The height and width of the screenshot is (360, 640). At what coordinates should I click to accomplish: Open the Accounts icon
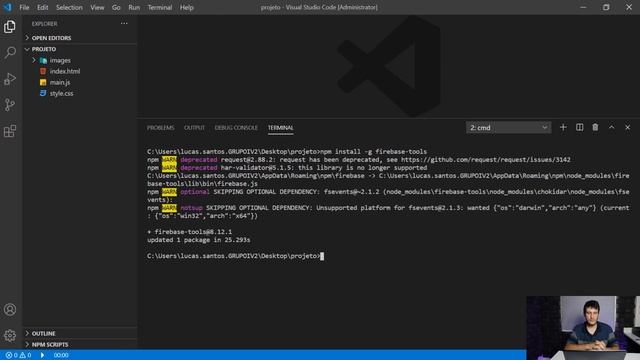[10, 309]
